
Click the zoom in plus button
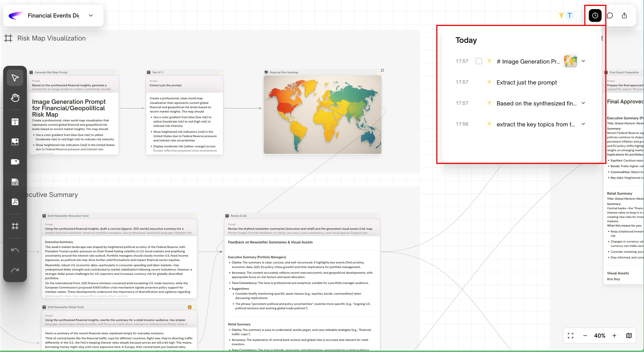(x=614, y=335)
